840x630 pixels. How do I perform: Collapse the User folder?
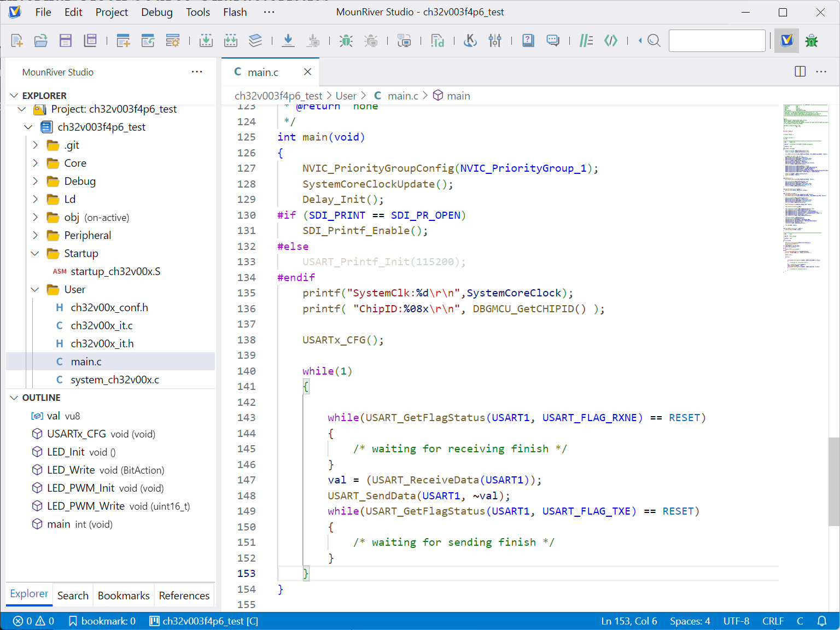[35, 289]
